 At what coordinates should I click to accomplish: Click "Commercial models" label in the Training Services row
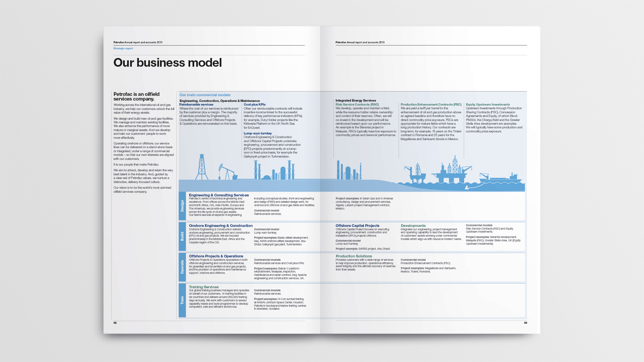click(x=267, y=290)
